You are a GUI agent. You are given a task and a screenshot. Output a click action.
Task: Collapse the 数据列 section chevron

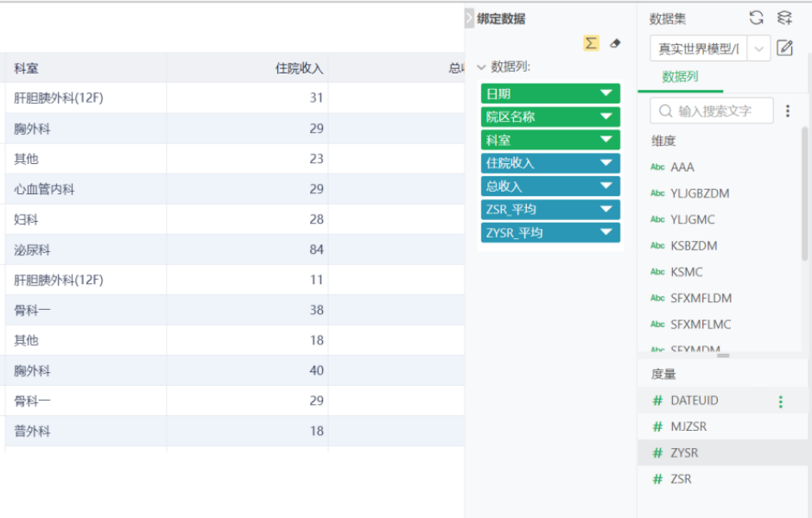point(481,66)
